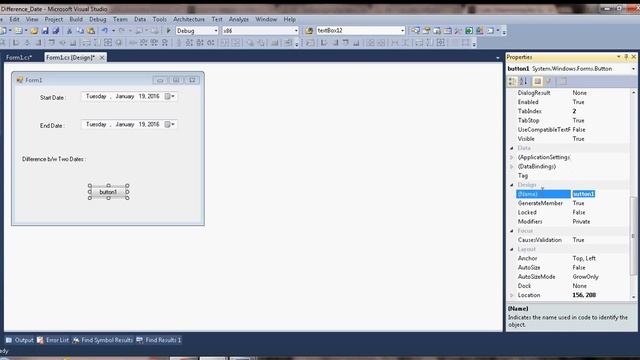Click the Paste toolbar icon

click(x=91, y=31)
